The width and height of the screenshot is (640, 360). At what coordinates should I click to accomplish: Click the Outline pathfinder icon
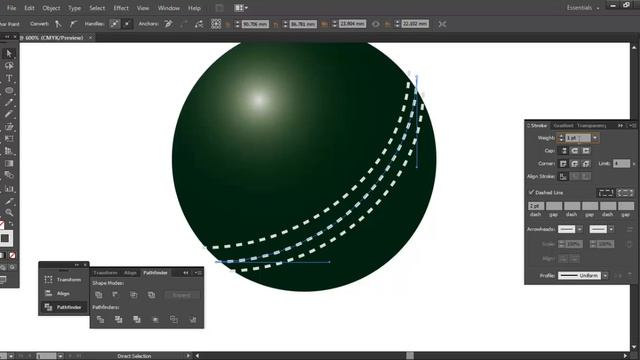click(x=174, y=319)
